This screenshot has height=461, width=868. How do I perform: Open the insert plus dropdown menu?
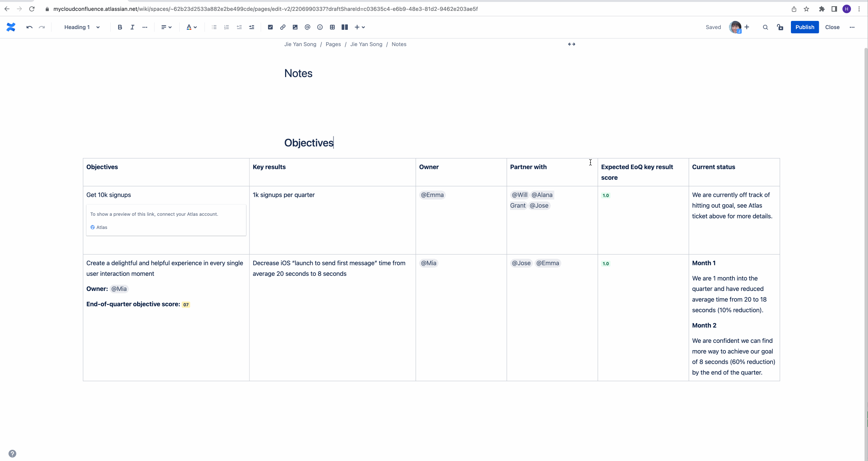(x=360, y=27)
